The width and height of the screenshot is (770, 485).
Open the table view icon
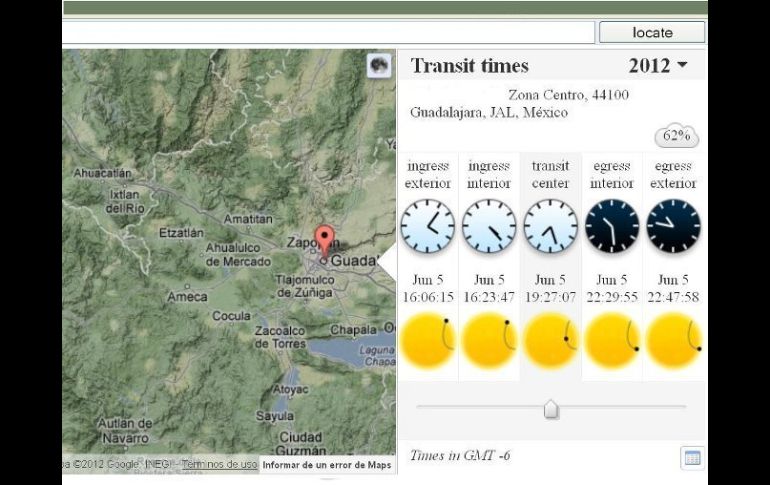point(692,458)
